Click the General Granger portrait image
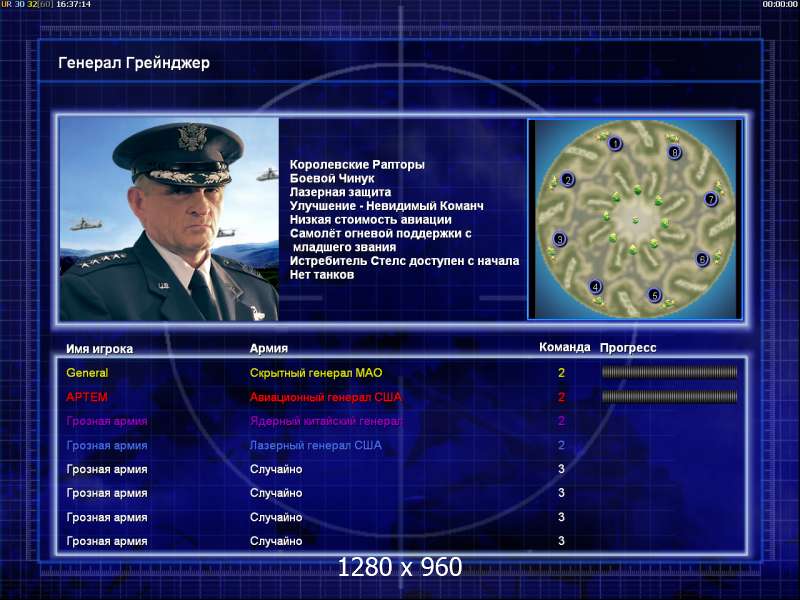The height and width of the screenshot is (600, 800). [169, 219]
